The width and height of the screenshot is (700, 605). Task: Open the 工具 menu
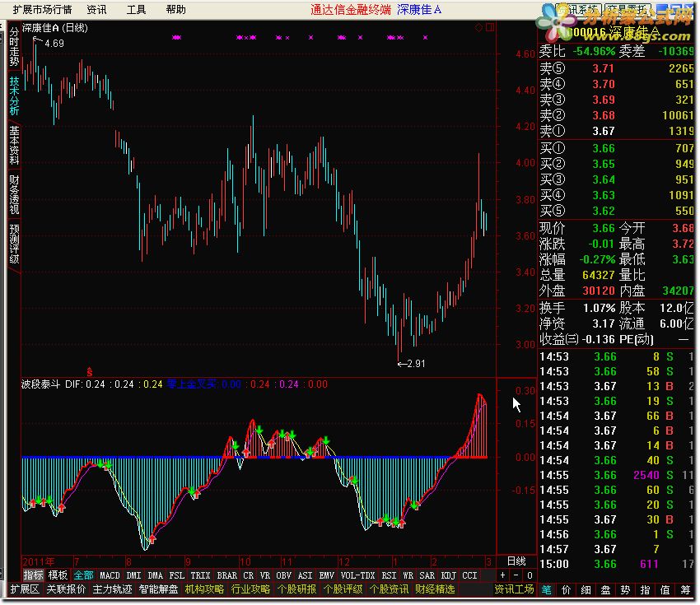[136, 9]
